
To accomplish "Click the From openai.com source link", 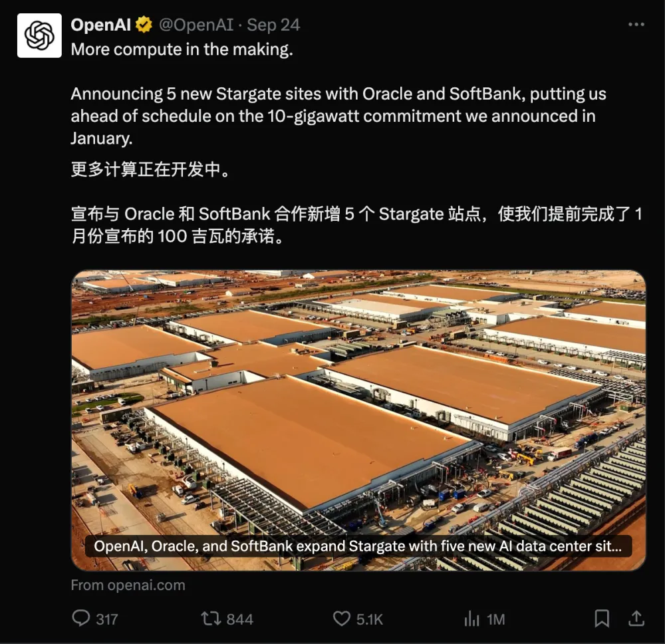I will [128, 585].
